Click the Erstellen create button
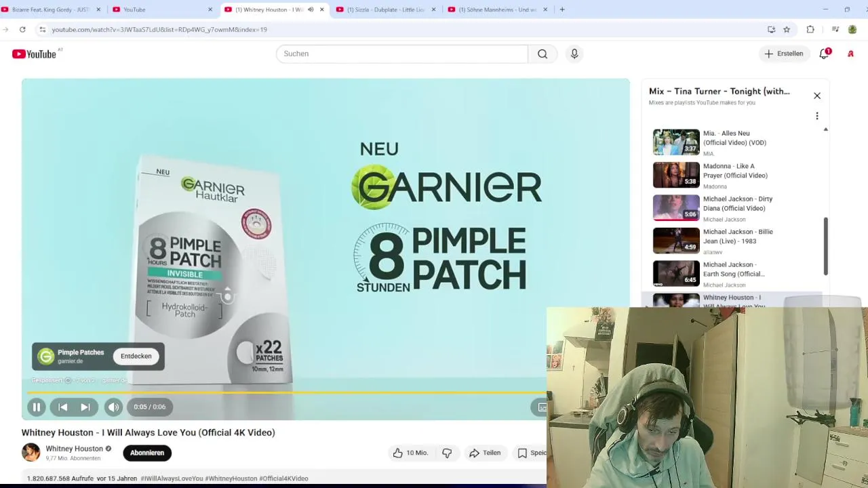868x488 pixels. pos(785,54)
